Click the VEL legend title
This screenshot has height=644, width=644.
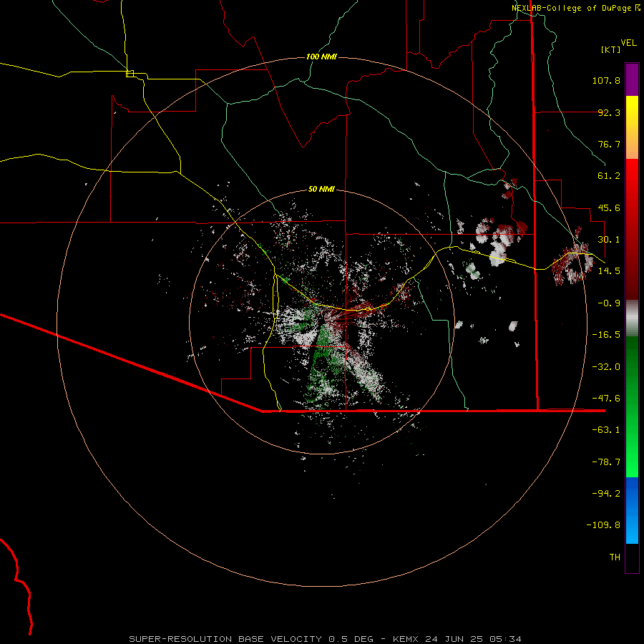628,43
